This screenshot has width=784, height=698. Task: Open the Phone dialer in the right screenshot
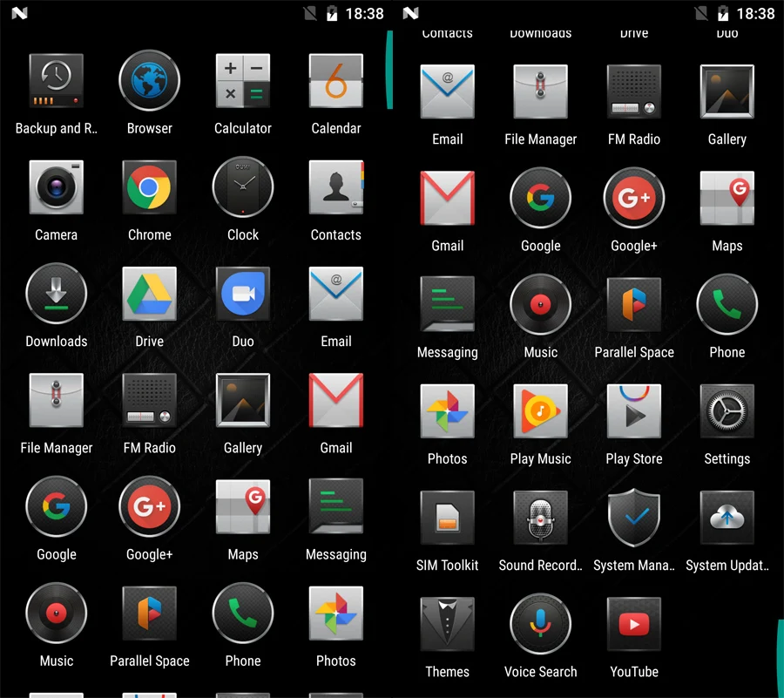coord(727,304)
